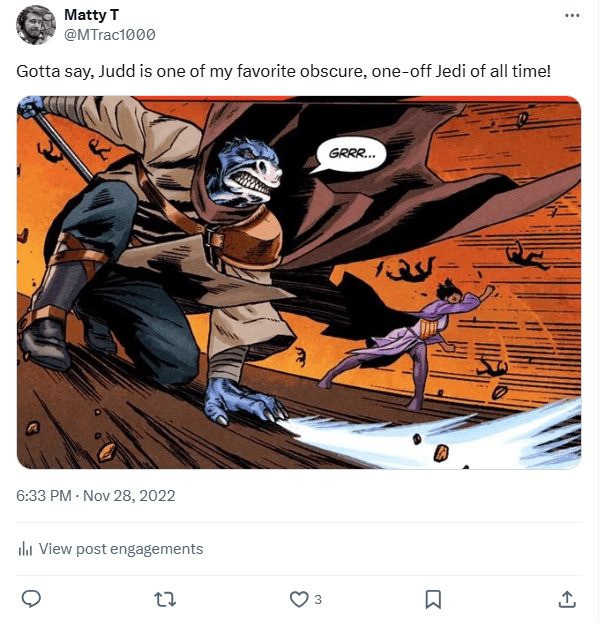Repost this tweet with the retweet icon
The image size is (602, 623).
click(166, 599)
